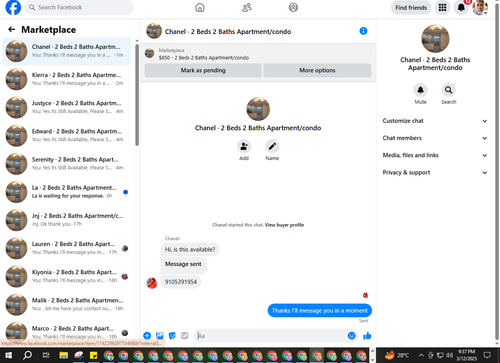
Task: Open File Explorer from the taskbar
Action: [x=64, y=355]
